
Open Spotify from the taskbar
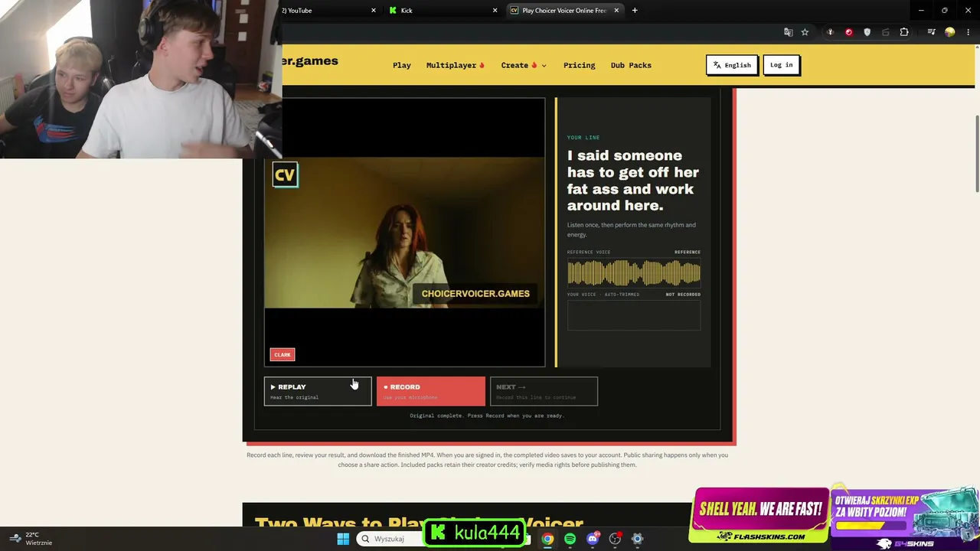(570, 539)
